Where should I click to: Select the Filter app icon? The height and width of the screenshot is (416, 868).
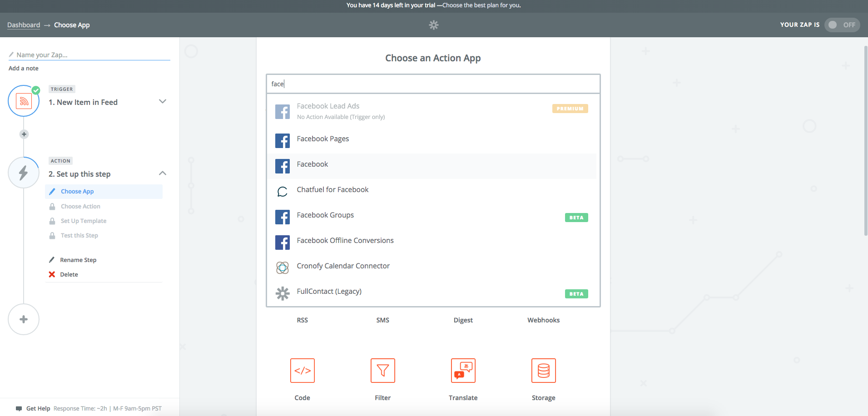[x=383, y=371]
